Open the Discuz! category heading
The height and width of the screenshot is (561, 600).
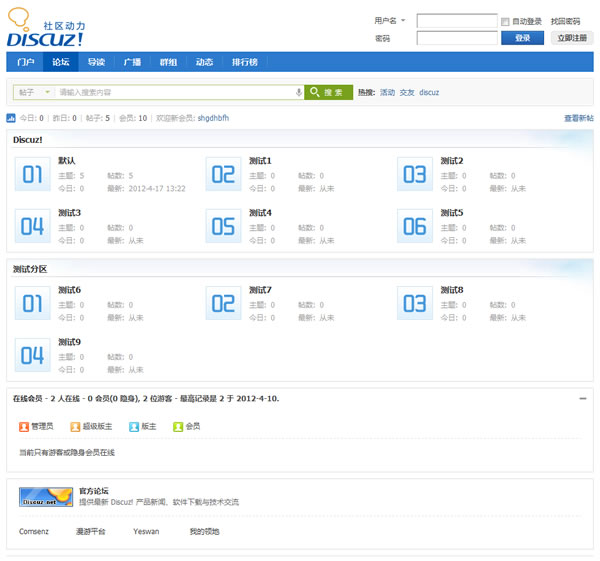28,140
